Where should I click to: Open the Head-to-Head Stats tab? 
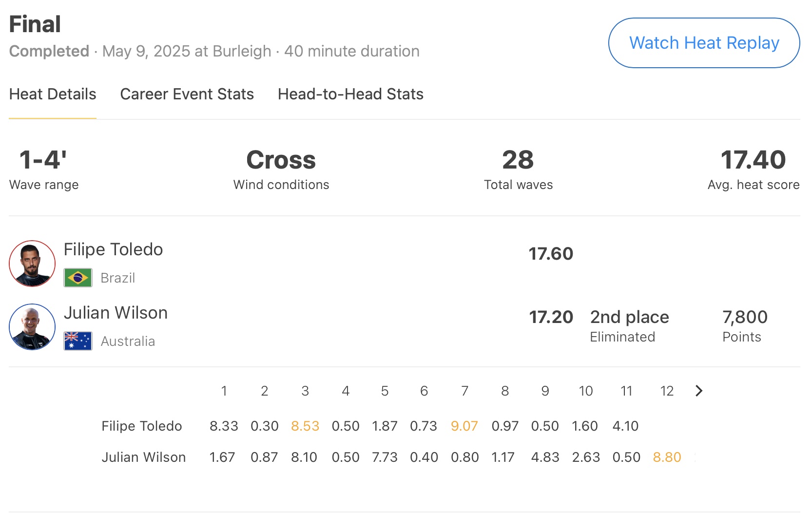tap(350, 94)
